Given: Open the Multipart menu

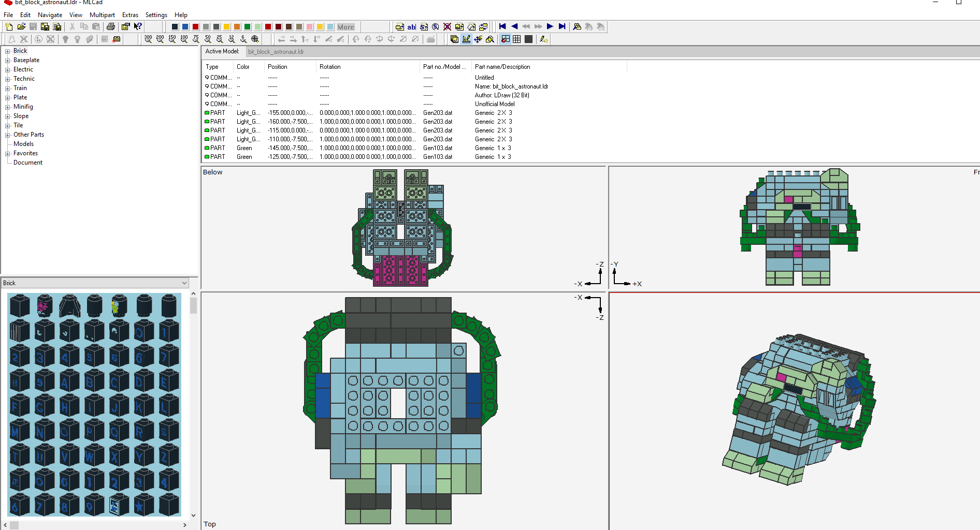Looking at the screenshot, I should tap(102, 15).
